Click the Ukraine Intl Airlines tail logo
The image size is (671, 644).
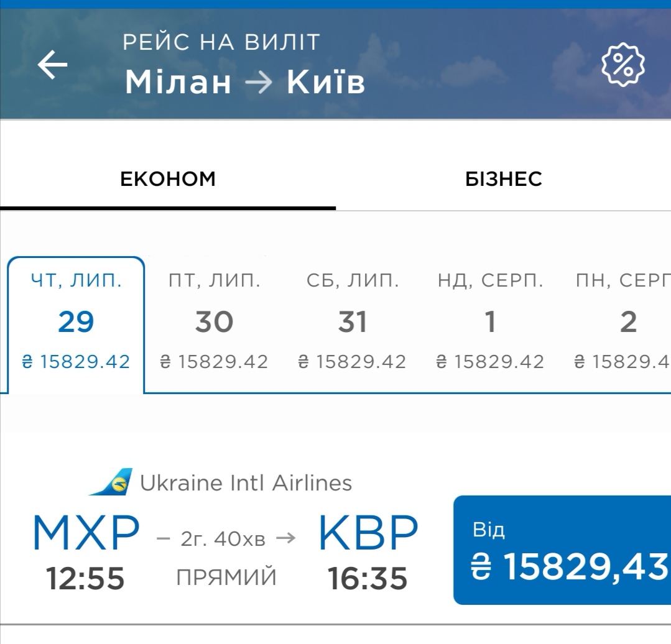[x=112, y=482]
